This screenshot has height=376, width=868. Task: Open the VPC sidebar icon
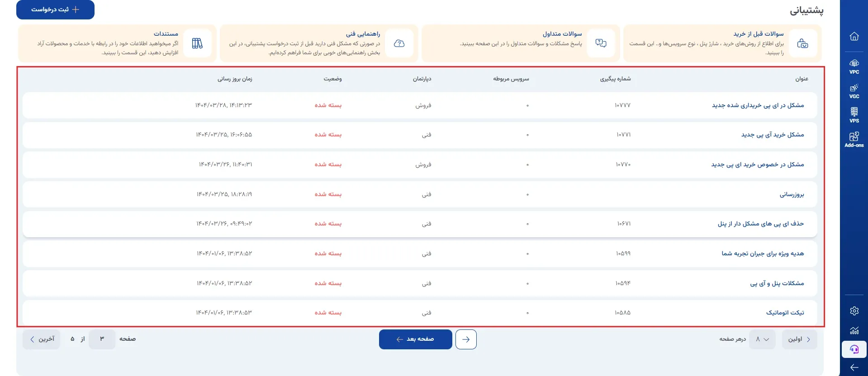pos(854,66)
